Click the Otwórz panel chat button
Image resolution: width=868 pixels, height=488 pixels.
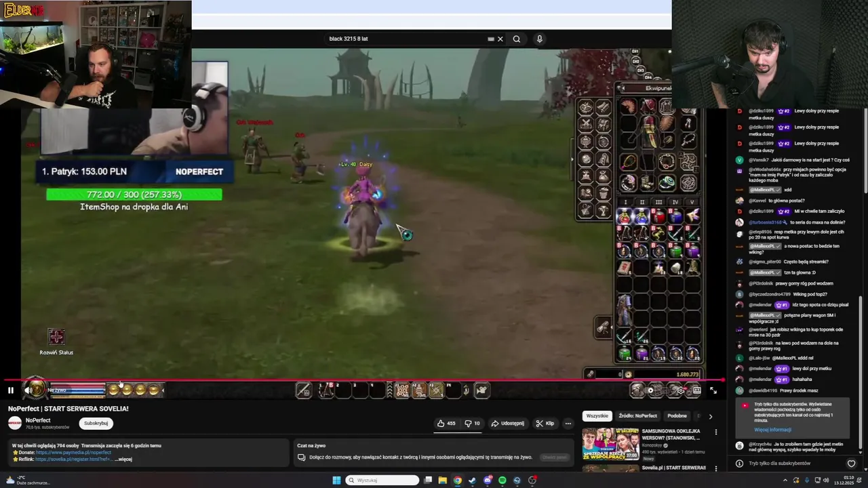pyautogui.click(x=554, y=457)
